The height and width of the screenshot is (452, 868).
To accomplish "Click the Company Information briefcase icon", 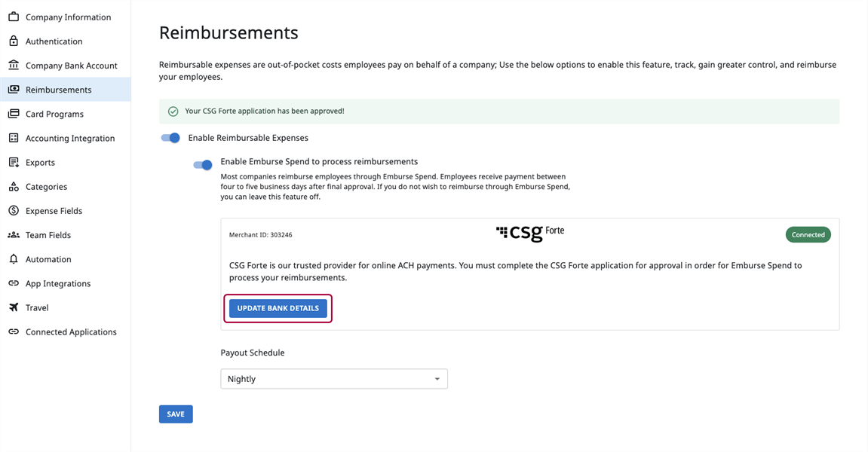I will click(x=14, y=17).
